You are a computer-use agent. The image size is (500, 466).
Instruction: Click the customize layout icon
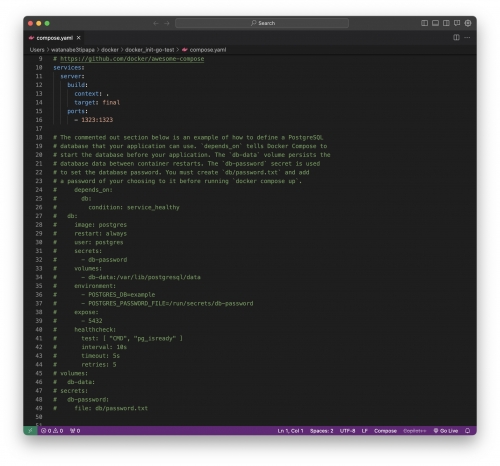coord(468,23)
